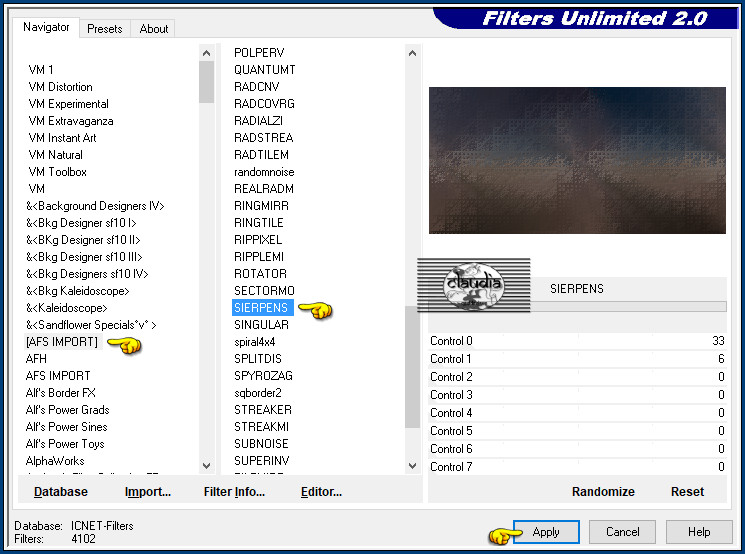Select Alf's Power Grads category
The width and height of the screenshot is (745, 554).
pyautogui.click(x=67, y=410)
